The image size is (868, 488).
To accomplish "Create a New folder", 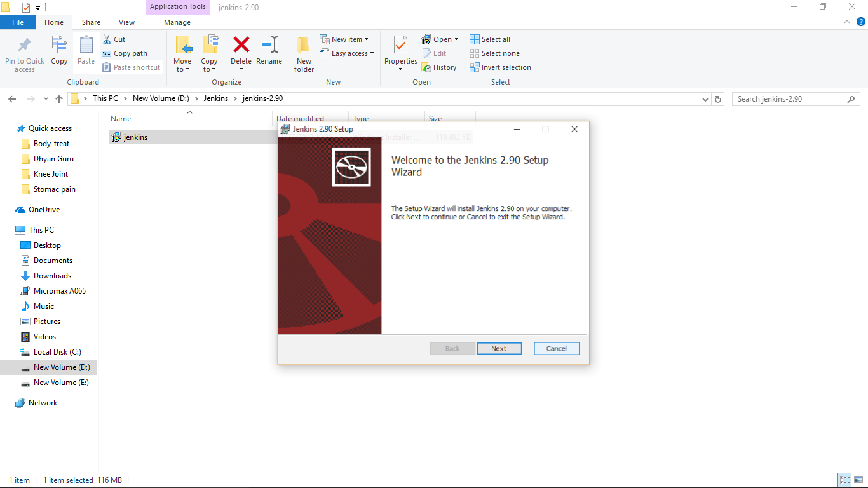I will [303, 53].
